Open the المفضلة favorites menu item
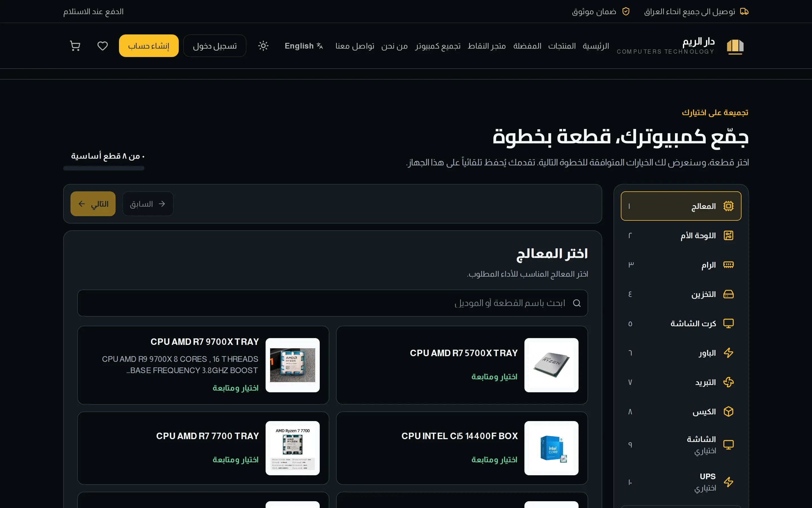This screenshot has width=812, height=508. coord(527,46)
